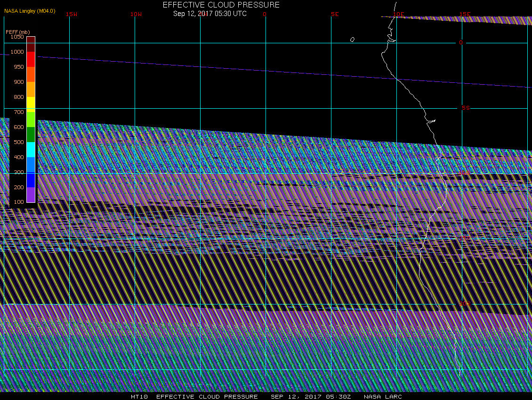Pick the light green legend color band

pos(31,120)
